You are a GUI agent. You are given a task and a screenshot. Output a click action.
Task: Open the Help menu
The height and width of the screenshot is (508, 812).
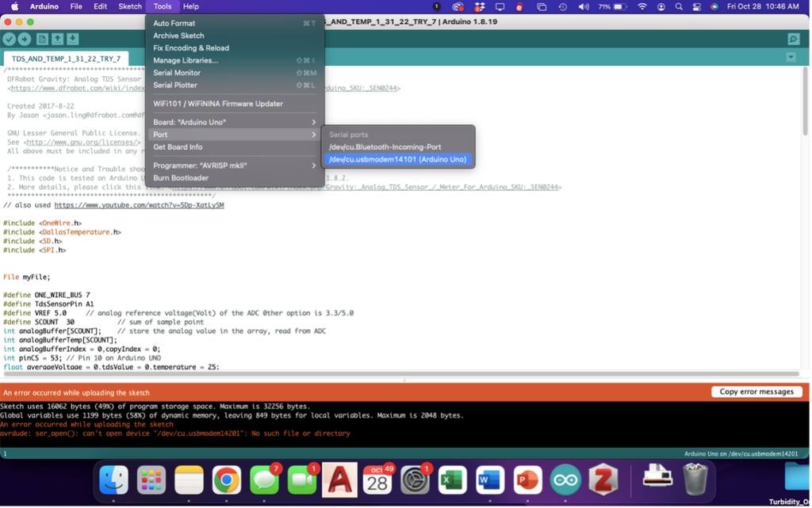click(190, 6)
